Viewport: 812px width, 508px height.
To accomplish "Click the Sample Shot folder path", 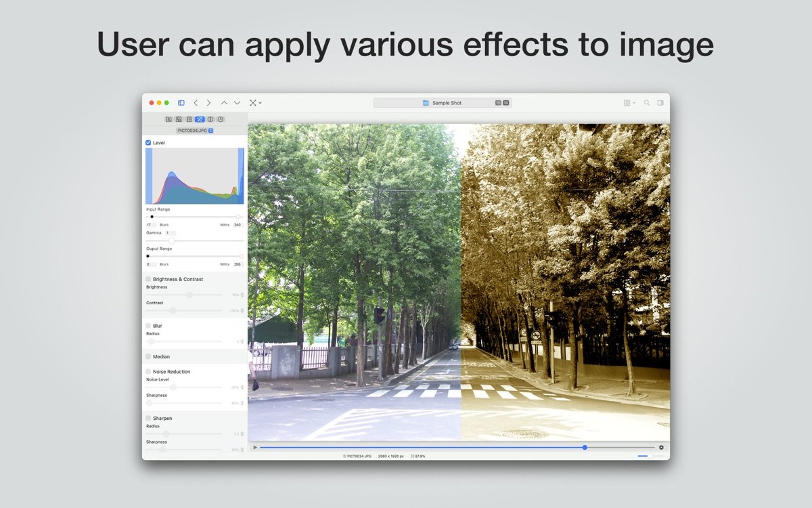I will [x=443, y=103].
